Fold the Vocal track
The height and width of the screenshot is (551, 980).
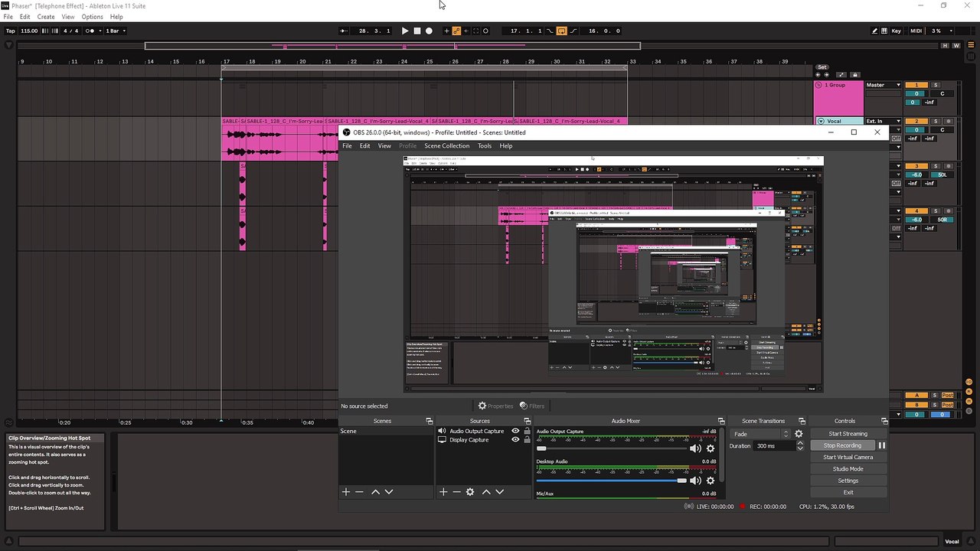coord(821,121)
